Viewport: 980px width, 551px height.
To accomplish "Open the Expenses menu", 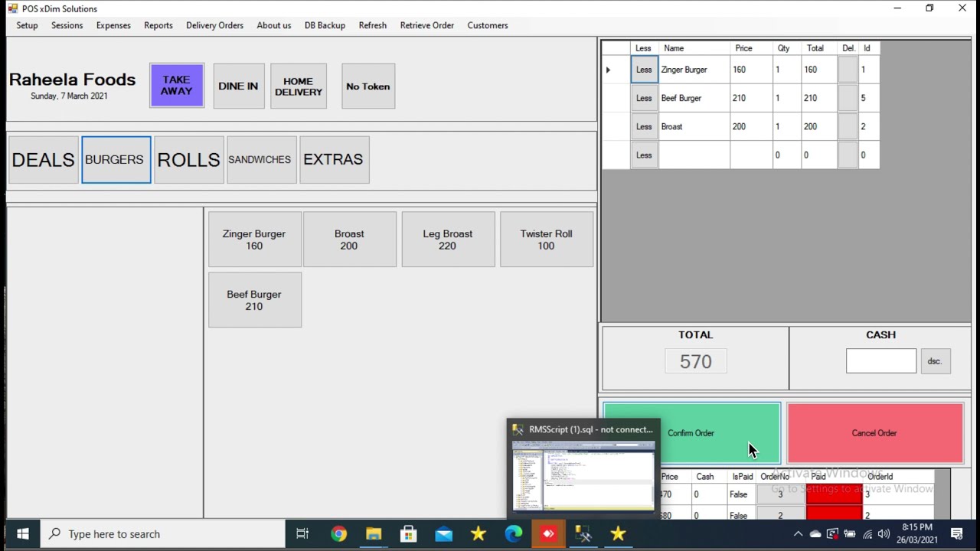I will (113, 25).
